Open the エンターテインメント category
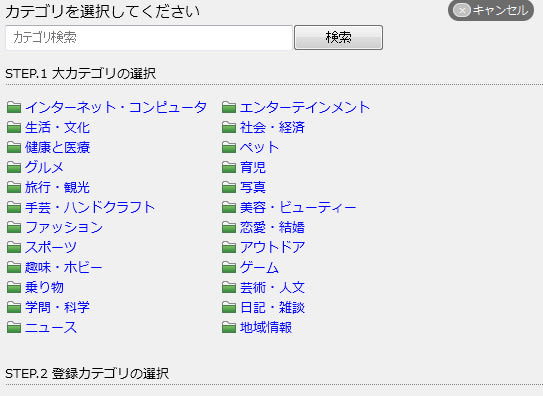543x396 pixels. [305, 107]
